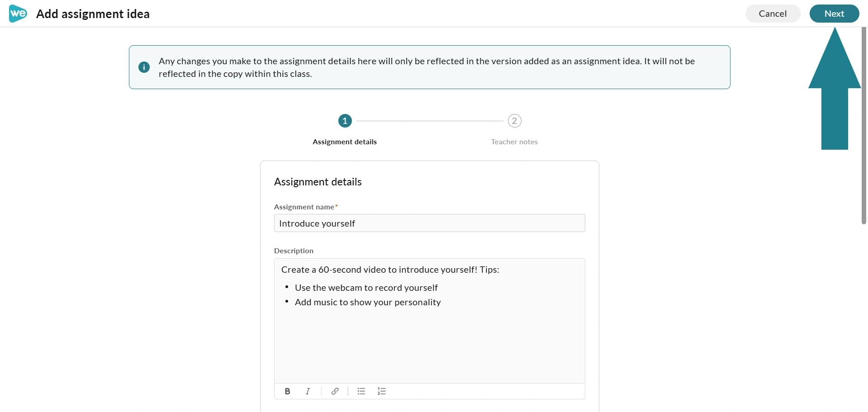The image size is (868, 412).
Task: Apply numbered list formatting
Action: [382, 391]
